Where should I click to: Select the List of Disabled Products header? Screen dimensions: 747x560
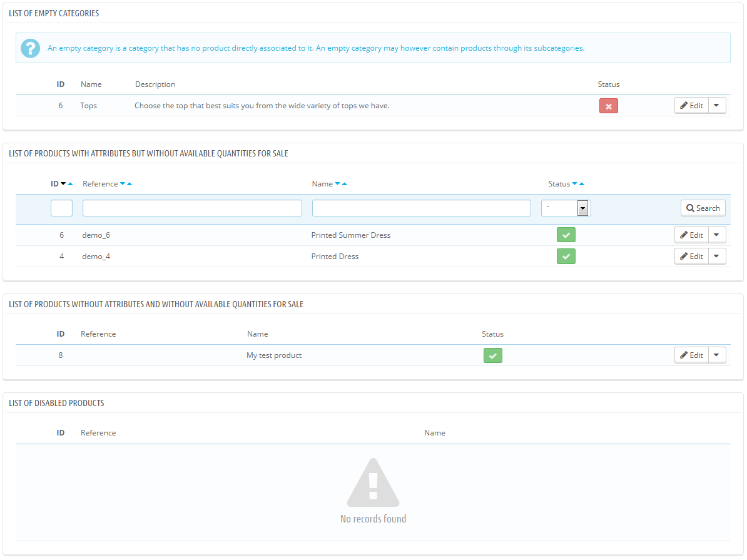coord(56,403)
